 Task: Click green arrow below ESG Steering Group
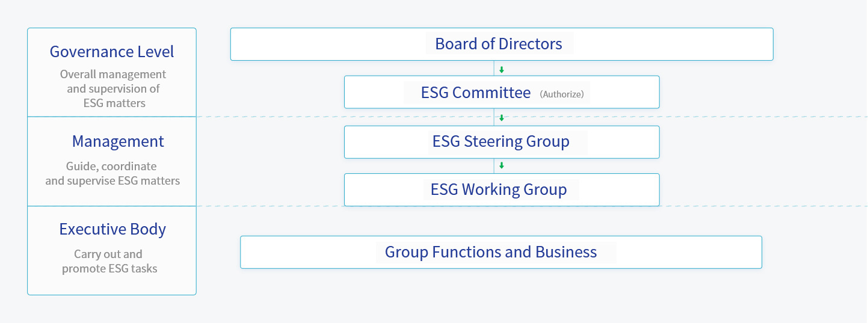click(502, 165)
